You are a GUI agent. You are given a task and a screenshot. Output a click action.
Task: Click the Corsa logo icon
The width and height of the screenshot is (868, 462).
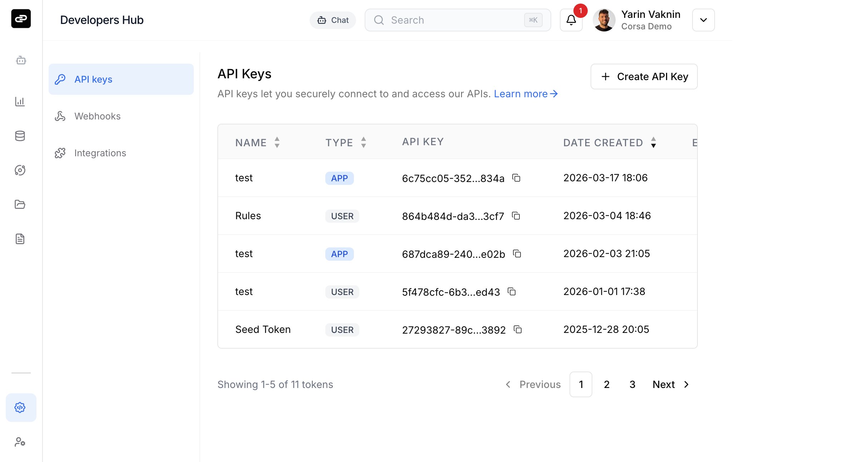point(21,19)
